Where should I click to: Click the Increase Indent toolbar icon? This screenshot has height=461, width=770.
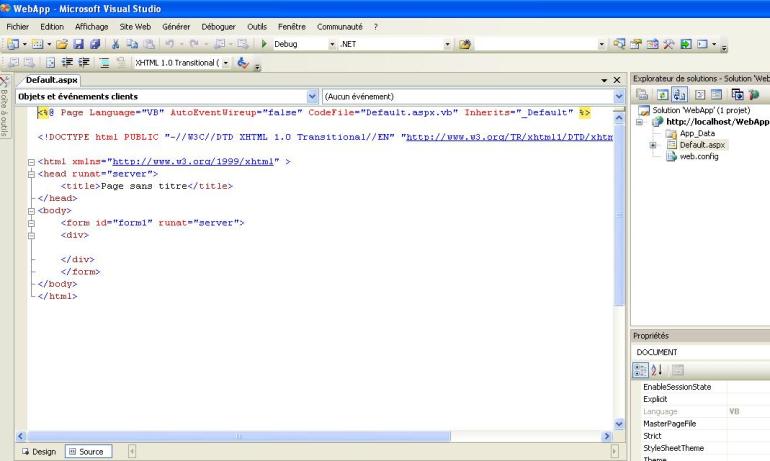(x=86, y=62)
